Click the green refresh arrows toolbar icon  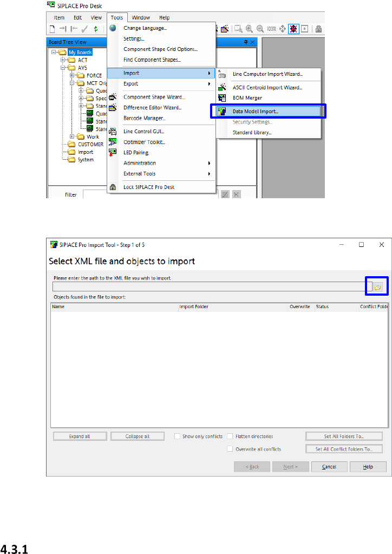[96, 29]
